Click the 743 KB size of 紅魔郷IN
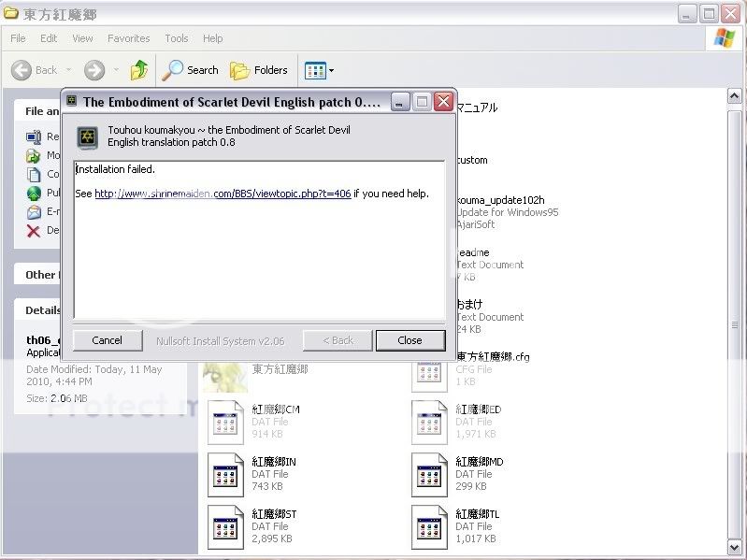747x560 pixels. tap(267, 486)
